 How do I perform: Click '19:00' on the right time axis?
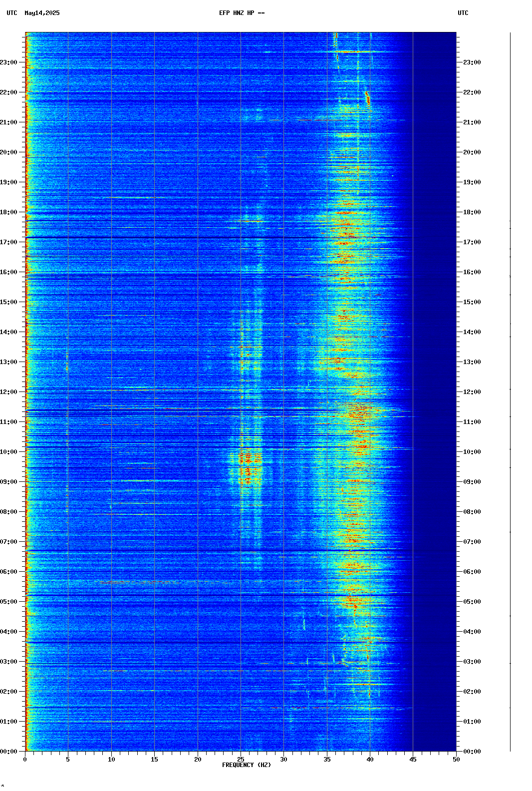tap(472, 182)
